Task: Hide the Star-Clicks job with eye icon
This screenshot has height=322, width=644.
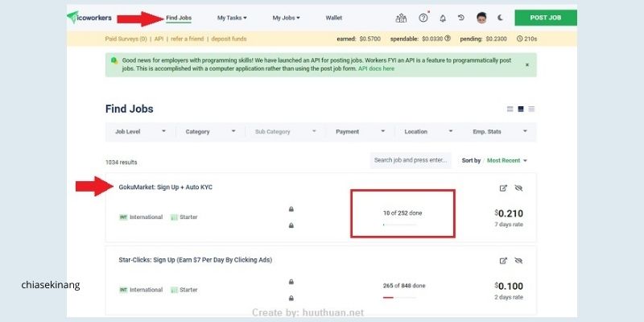Action: click(x=518, y=261)
